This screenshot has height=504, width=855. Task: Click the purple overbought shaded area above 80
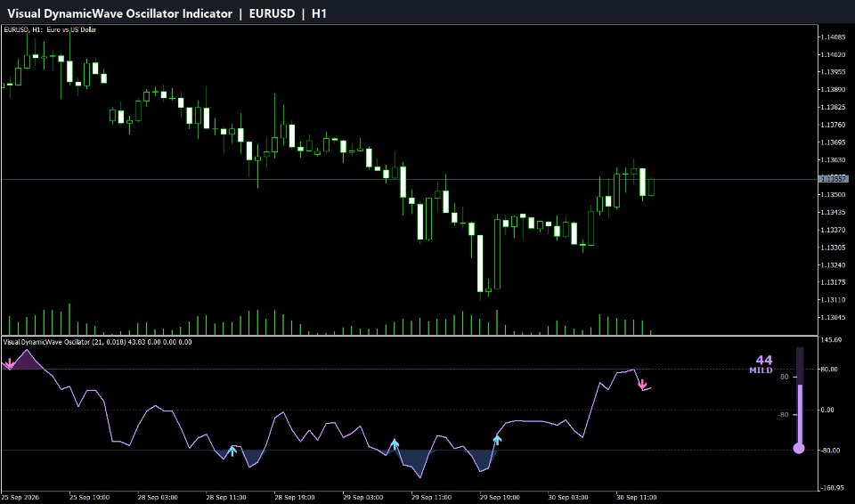point(26,362)
